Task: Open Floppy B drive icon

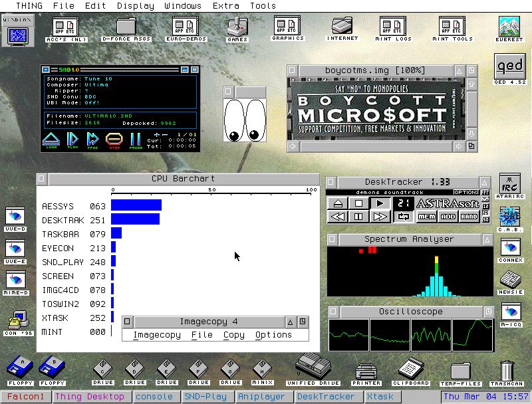Action: coord(53,371)
